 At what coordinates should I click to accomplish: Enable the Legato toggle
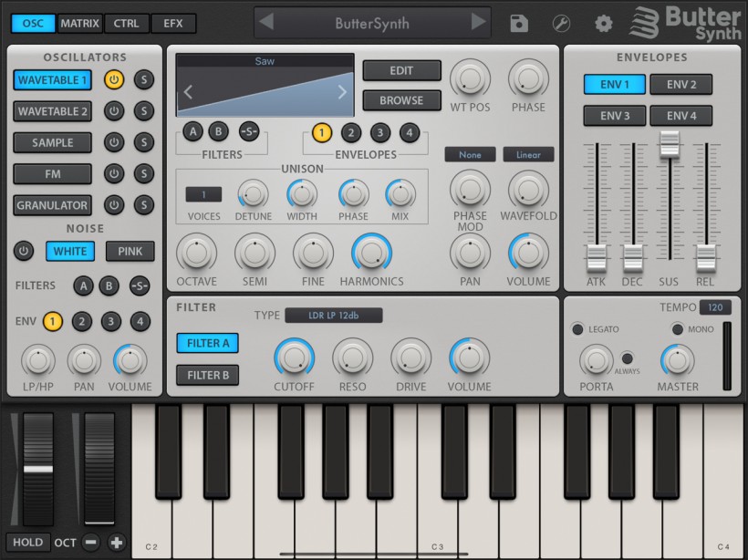coord(577,329)
